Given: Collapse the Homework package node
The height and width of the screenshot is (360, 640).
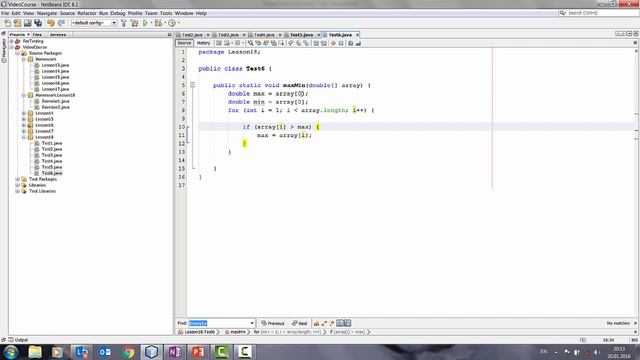Looking at the screenshot, I should coord(24,59).
